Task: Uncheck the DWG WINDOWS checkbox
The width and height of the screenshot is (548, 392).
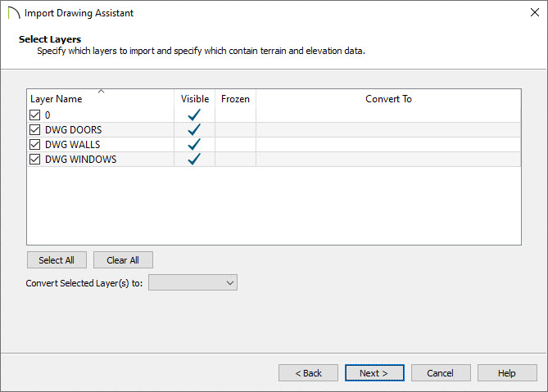Action: [35, 160]
